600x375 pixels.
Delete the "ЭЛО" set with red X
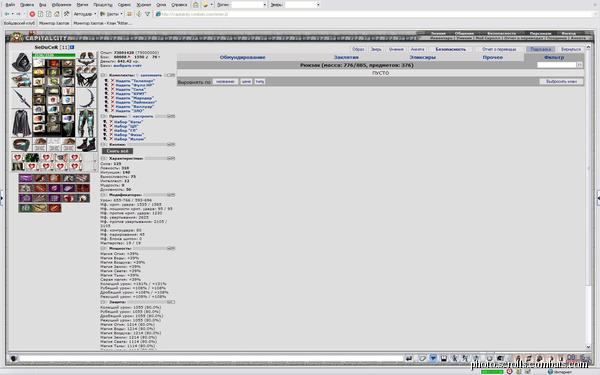click(112, 111)
